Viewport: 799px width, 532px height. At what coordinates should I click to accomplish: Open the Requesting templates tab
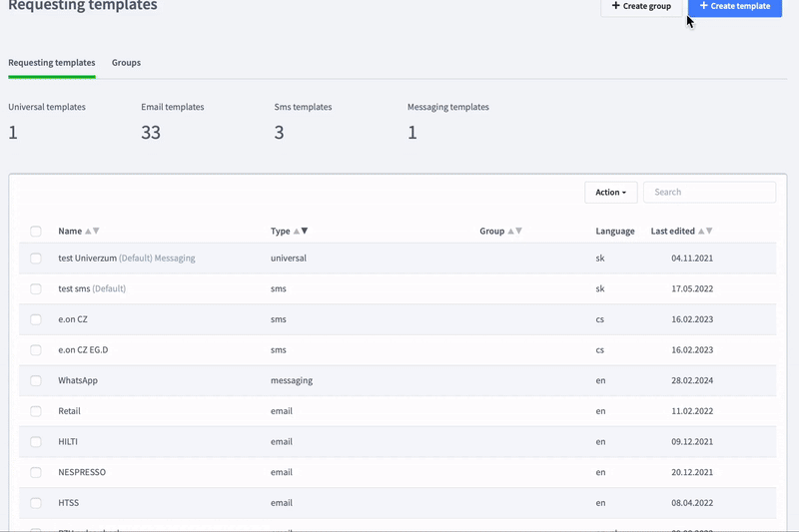pyautogui.click(x=52, y=63)
